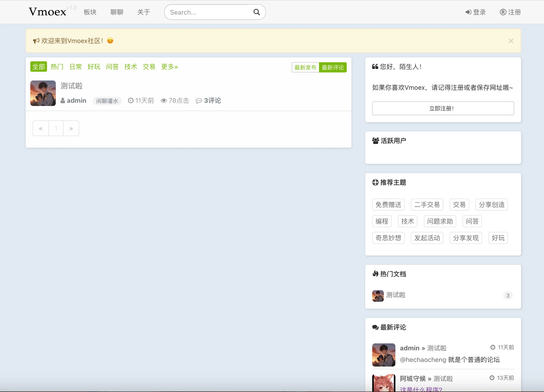Select the 全部 category filter
This screenshot has height=392, width=544.
click(x=39, y=67)
